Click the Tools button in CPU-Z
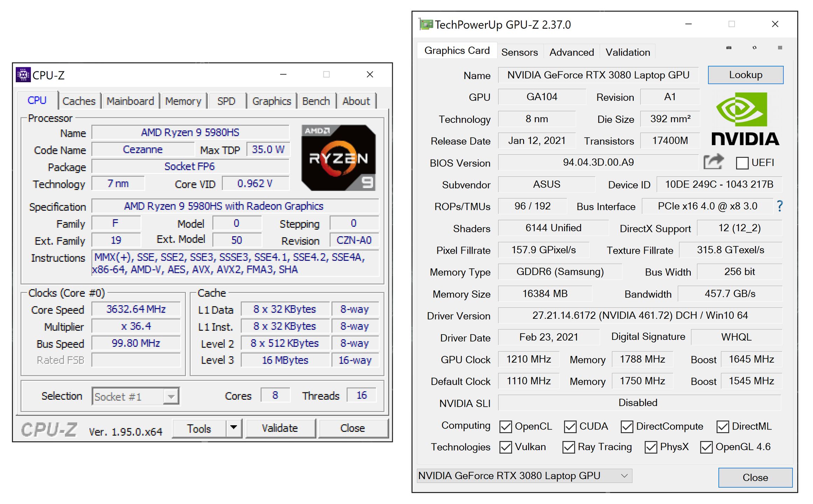The height and width of the screenshot is (504, 813). coord(199,428)
